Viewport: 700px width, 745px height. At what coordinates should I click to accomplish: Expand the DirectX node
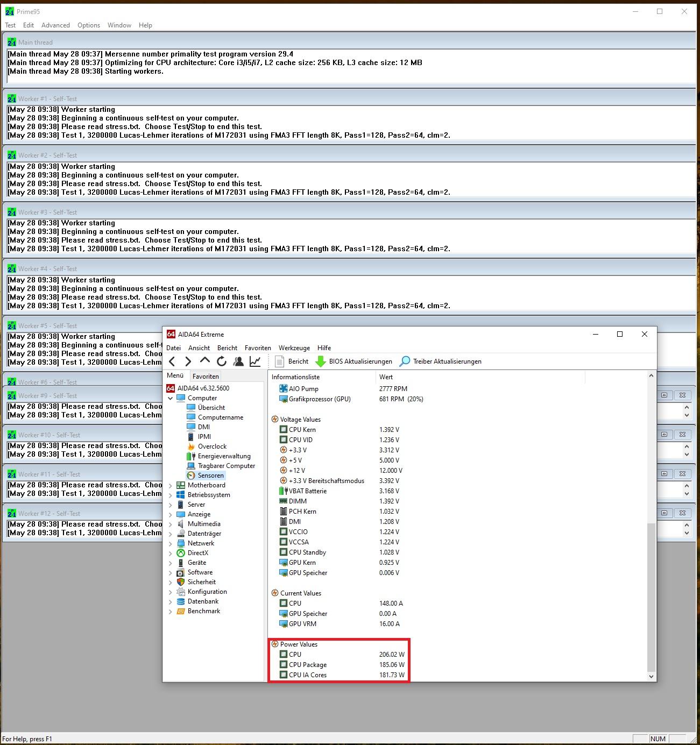tap(171, 554)
